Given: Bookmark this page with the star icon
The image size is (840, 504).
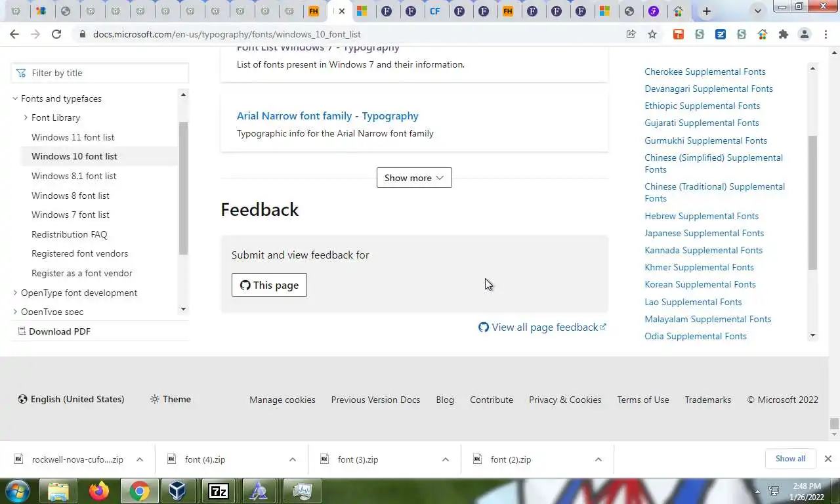Looking at the screenshot, I should point(652,34).
